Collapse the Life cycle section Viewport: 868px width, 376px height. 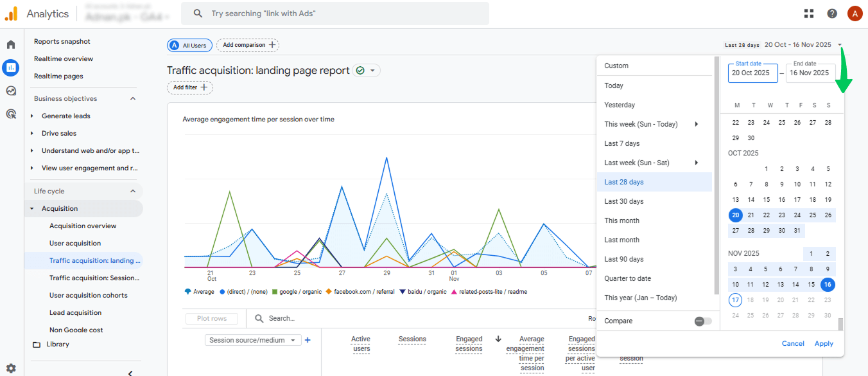pos(133,191)
